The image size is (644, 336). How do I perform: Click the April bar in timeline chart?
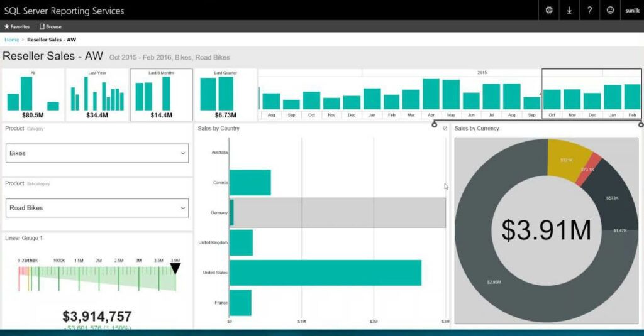(431, 94)
